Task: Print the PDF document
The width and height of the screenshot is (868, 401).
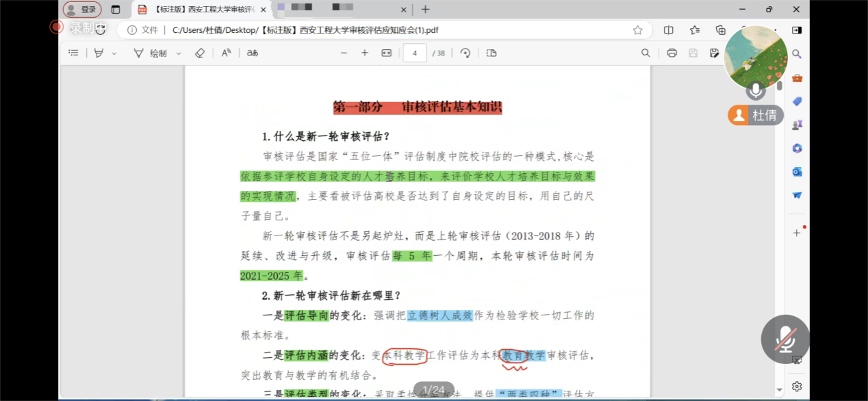Action: (x=672, y=53)
